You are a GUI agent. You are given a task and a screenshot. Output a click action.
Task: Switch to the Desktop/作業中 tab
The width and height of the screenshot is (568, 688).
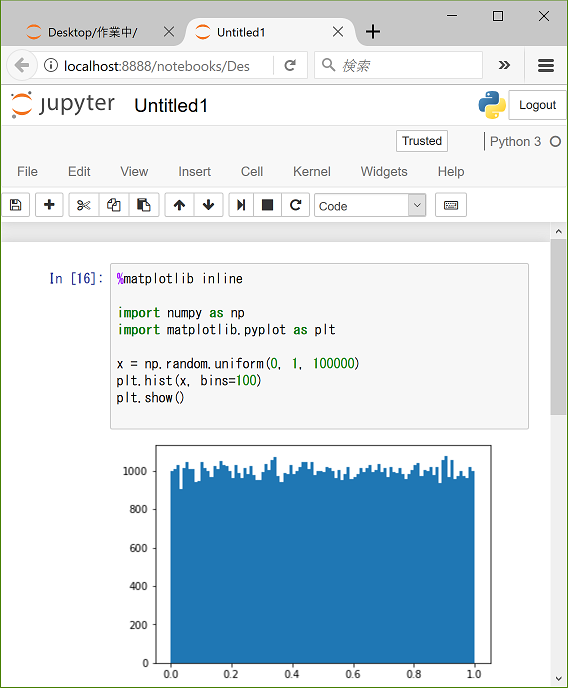tap(93, 32)
